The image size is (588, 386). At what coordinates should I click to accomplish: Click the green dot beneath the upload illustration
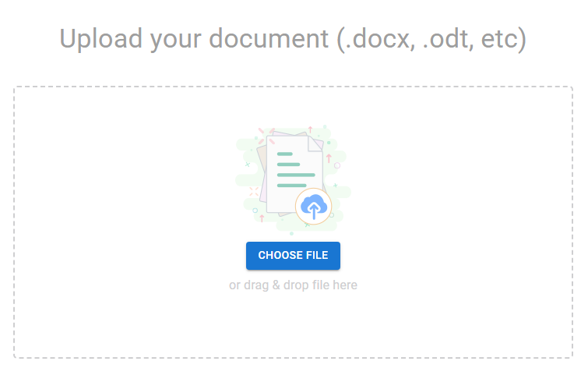pyautogui.click(x=291, y=234)
